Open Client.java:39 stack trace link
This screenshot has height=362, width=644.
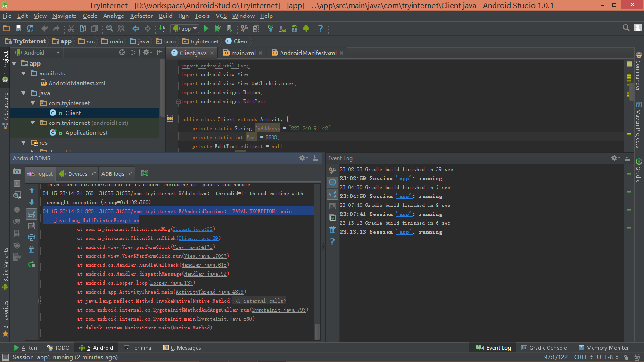[198, 238]
